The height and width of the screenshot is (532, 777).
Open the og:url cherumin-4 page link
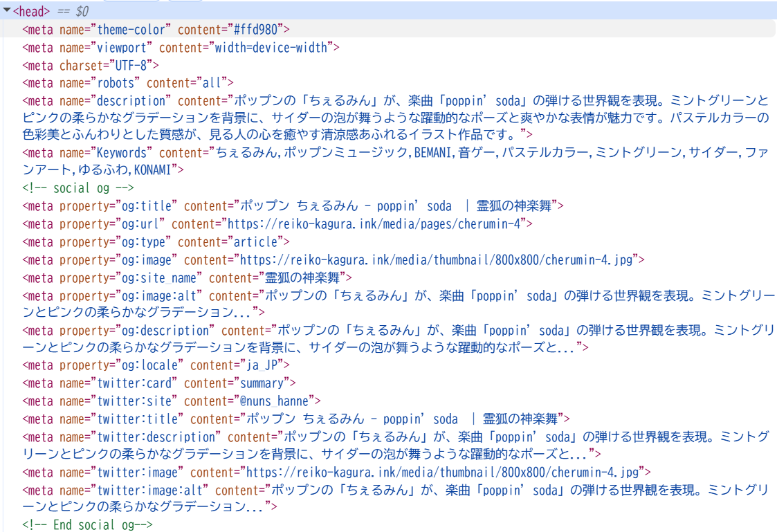tap(374, 224)
